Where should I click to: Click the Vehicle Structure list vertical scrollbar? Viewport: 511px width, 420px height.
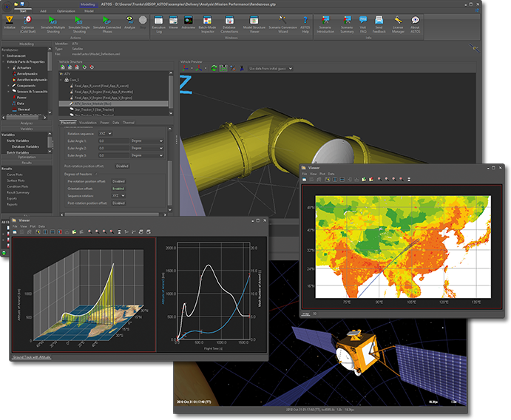pos(171,93)
